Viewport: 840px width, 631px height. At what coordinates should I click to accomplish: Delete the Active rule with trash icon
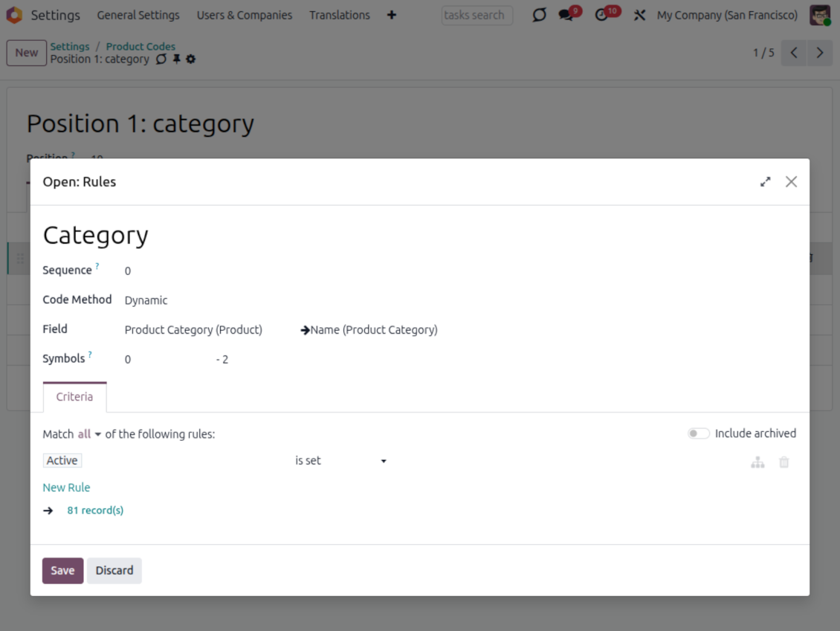click(x=784, y=462)
